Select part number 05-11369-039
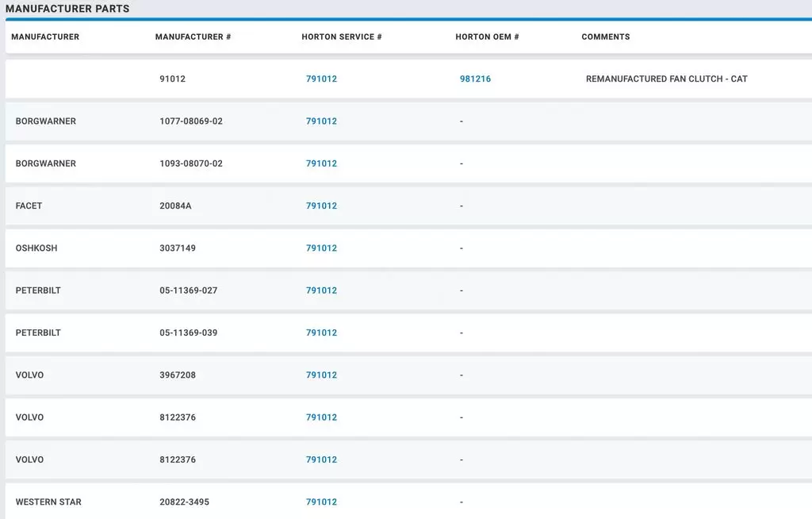This screenshot has width=812, height=519. pos(189,333)
